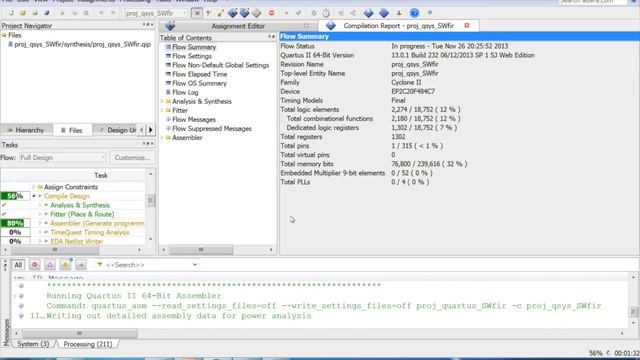Image resolution: width=640 pixels, height=360 pixels.
Task: Click the blue Help question-mark icon
Action: (x=414, y=13)
